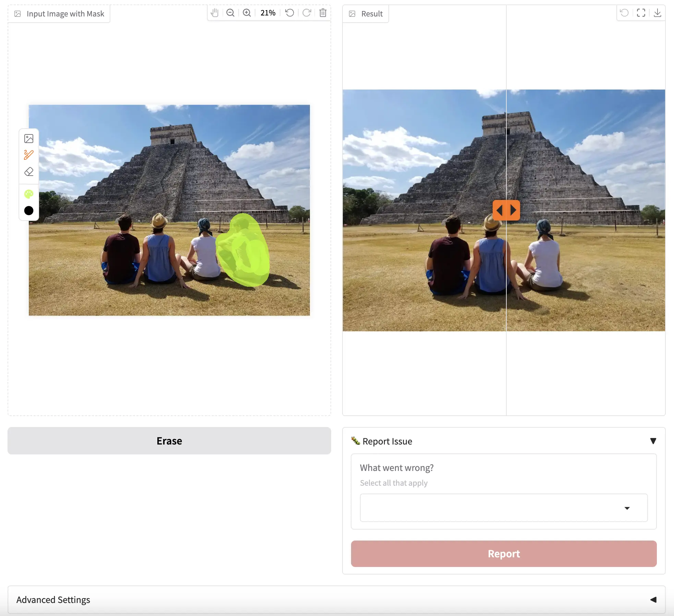Click the zoom out magnifier icon

pos(230,13)
